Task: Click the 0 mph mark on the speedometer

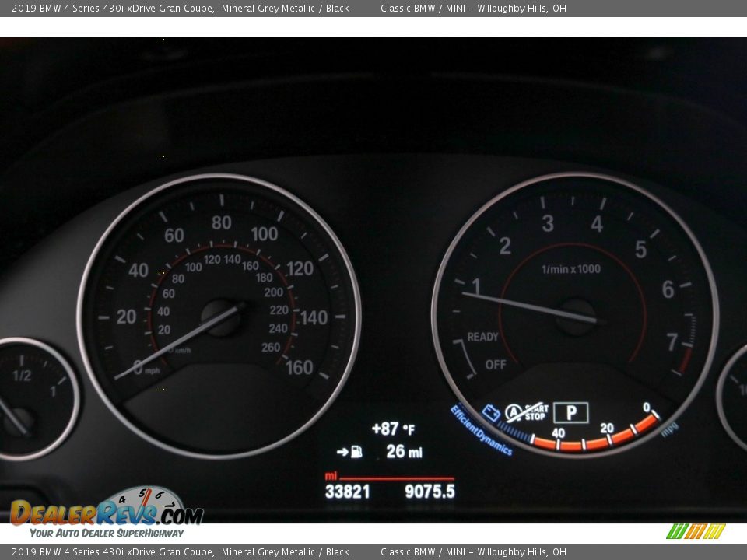Action: click(138, 367)
